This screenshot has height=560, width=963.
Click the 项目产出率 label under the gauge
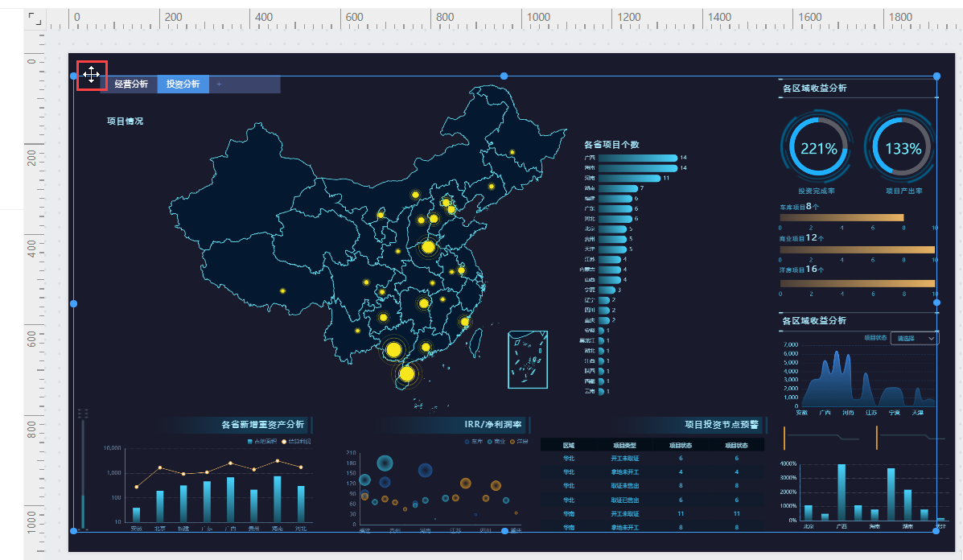[x=904, y=191]
